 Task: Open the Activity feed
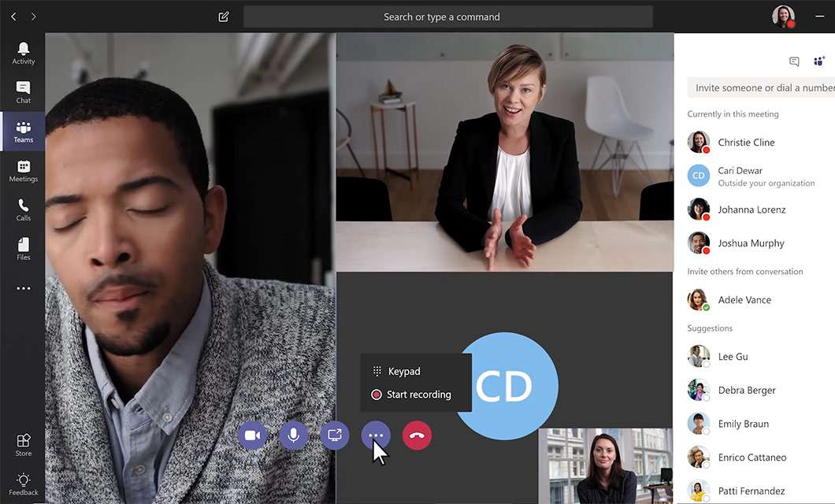coord(23,53)
